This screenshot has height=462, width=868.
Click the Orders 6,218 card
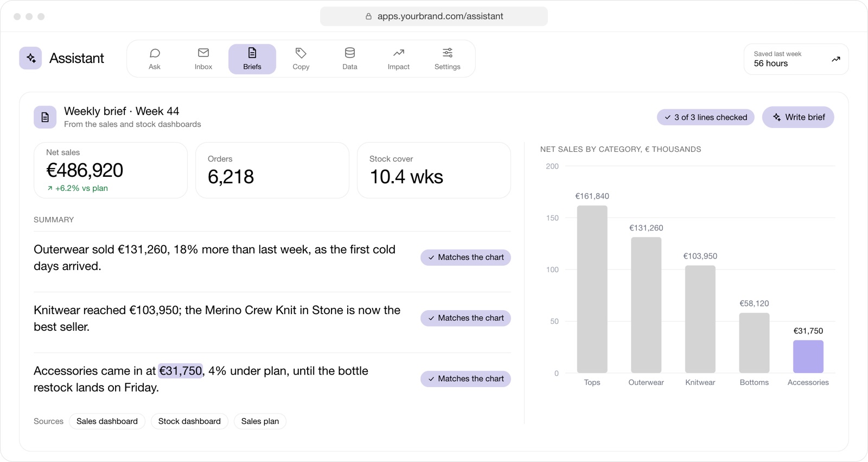coord(272,170)
